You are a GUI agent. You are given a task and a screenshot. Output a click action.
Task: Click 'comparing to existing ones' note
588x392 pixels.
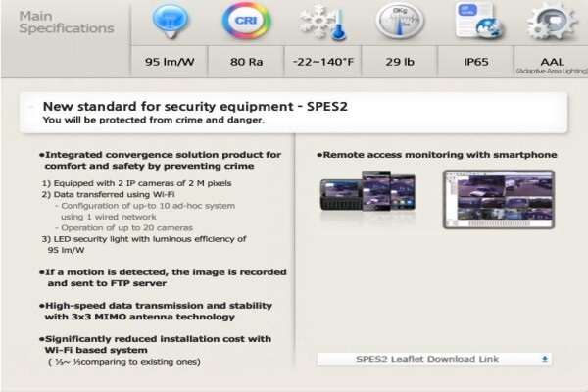pyautogui.click(x=124, y=362)
